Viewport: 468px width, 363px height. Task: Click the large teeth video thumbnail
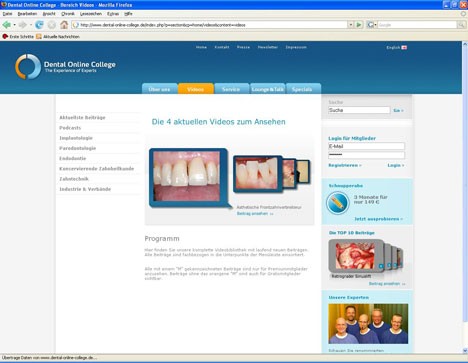pyautogui.click(x=187, y=177)
